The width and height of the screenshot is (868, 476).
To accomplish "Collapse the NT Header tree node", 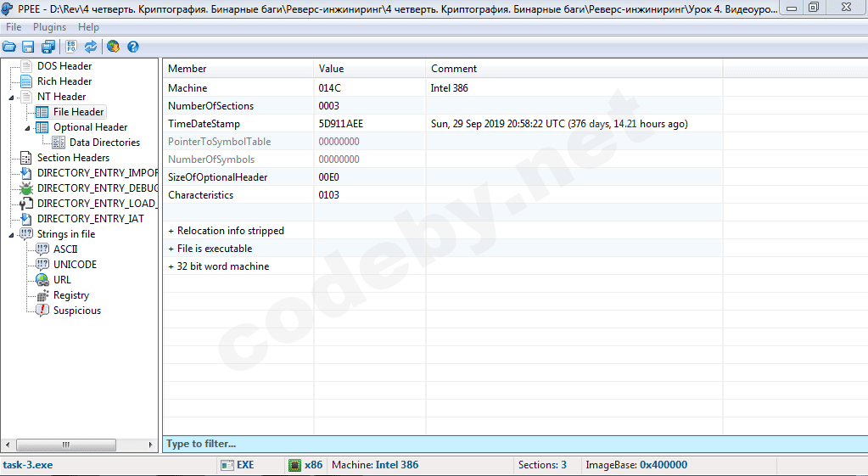I will click(11, 98).
